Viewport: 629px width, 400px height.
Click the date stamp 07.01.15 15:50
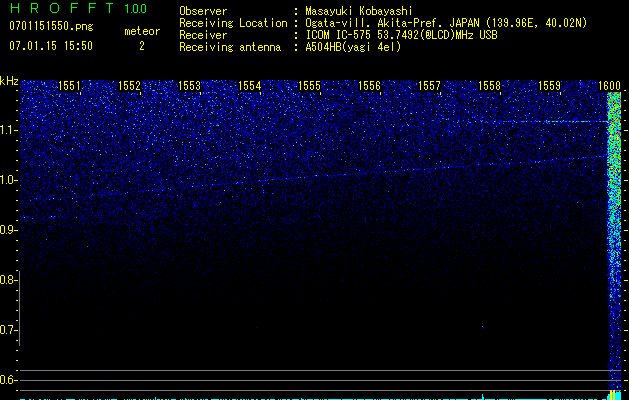point(51,46)
